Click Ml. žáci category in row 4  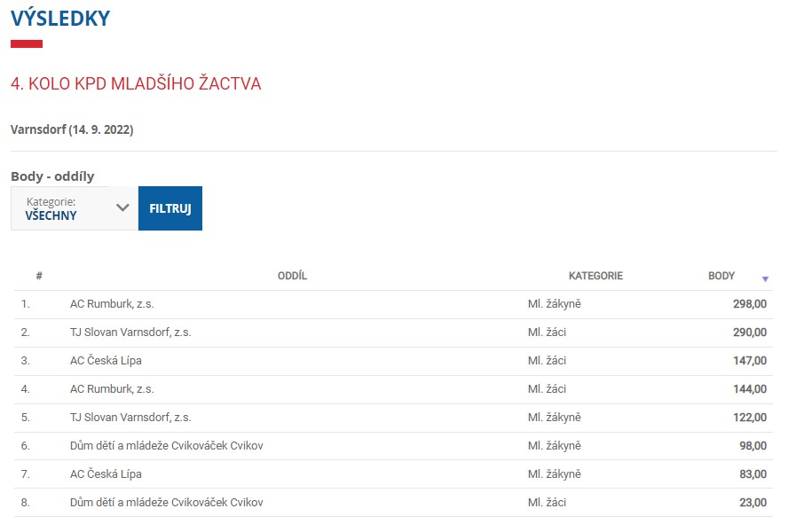547,389
